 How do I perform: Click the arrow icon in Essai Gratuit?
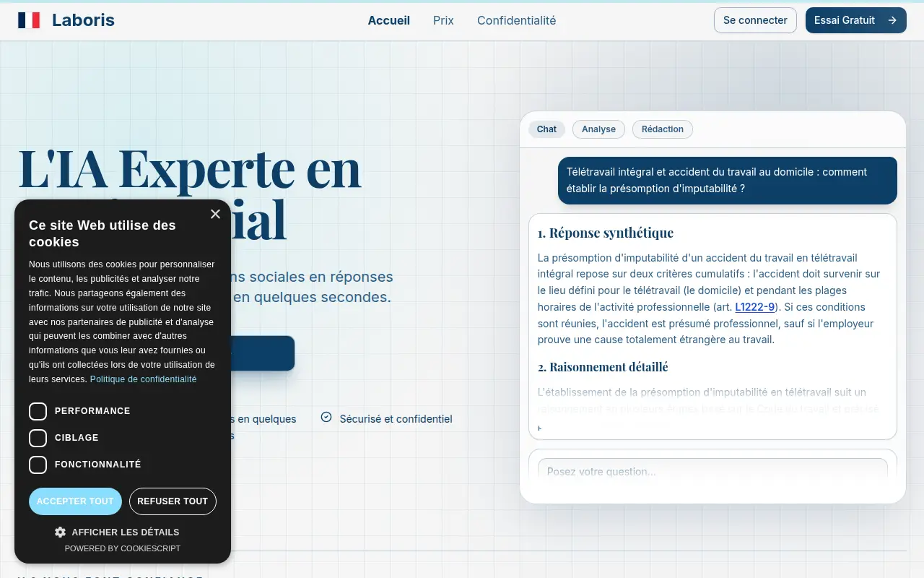point(892,20)
